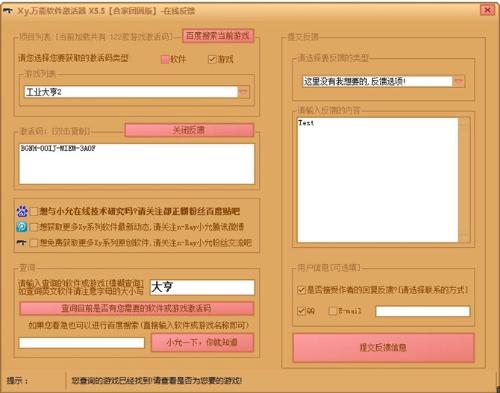The image size is (500, 393).
Task: Click the 提示 label in the status bar
Action: (x=17, y=380)
